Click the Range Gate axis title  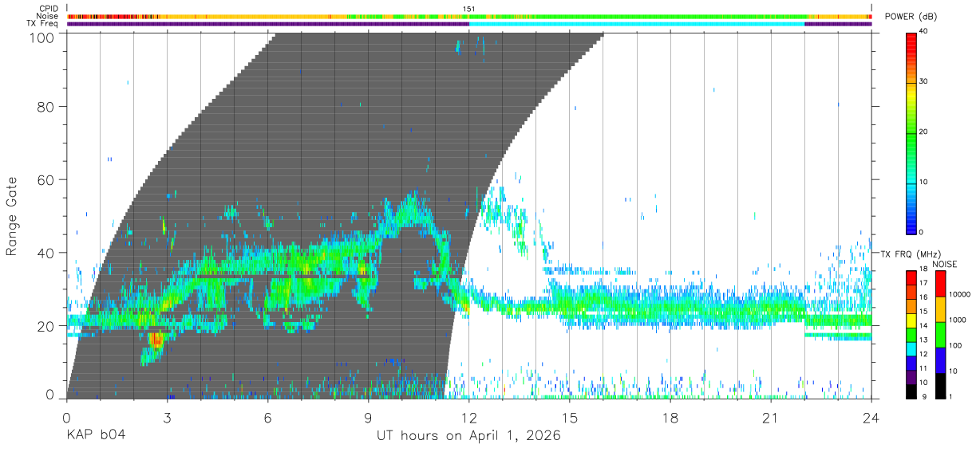click(x=12, y=216)
